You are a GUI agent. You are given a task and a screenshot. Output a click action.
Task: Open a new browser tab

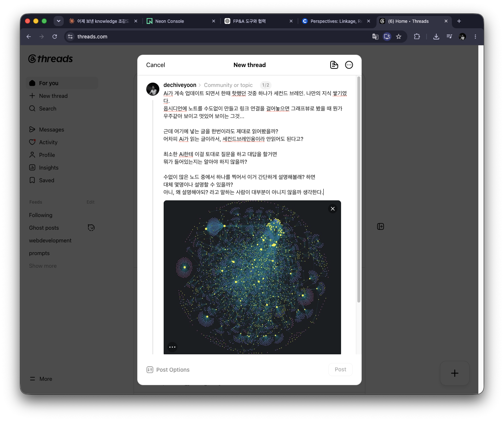point(459,21)
